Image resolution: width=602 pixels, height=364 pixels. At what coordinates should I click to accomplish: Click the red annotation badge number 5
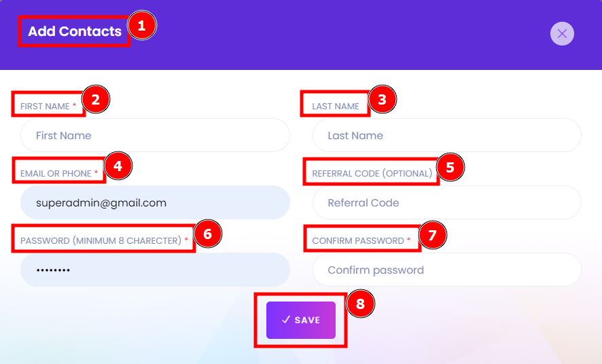(450, 167)
